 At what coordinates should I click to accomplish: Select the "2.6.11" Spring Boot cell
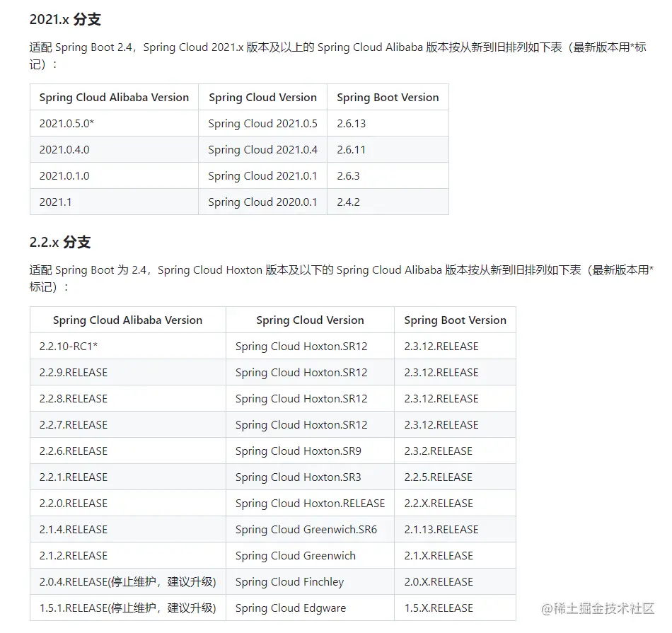(x=388, y=149)
